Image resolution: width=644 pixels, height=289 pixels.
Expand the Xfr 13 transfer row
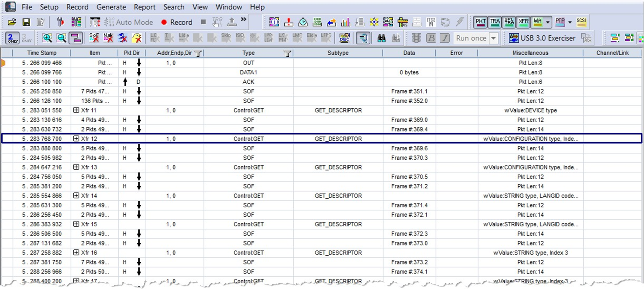76,167
